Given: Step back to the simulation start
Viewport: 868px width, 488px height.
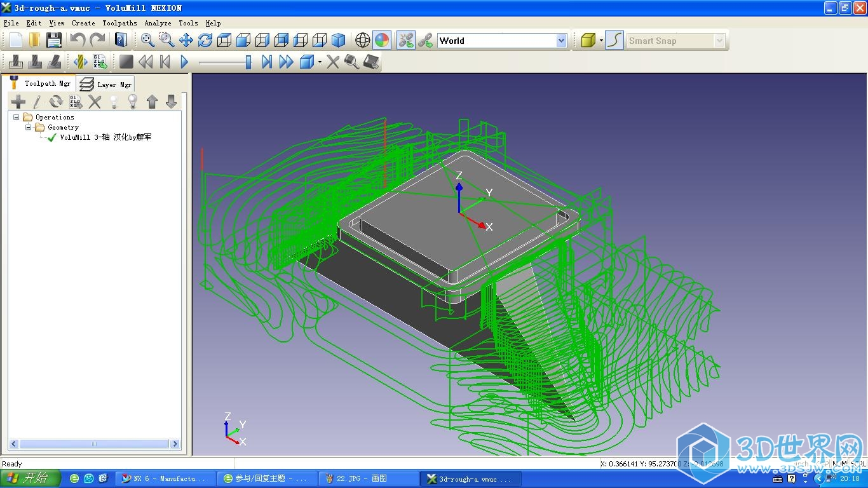Looking at the screenshot, I should coord(165,62).
